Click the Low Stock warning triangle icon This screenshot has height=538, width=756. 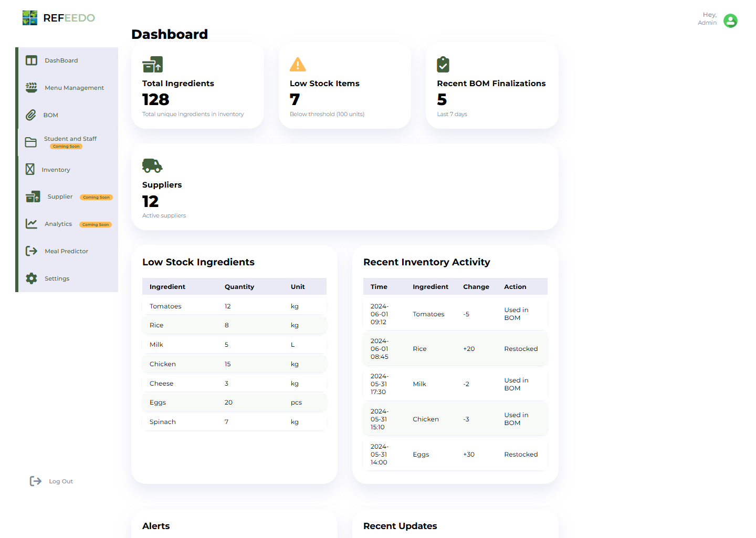pos(298,65)
